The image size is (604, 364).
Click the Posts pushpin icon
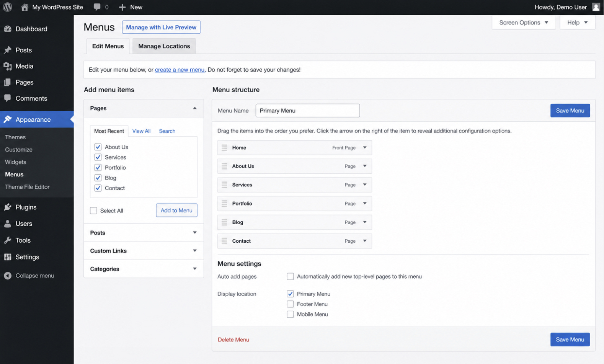pos(8,50)
